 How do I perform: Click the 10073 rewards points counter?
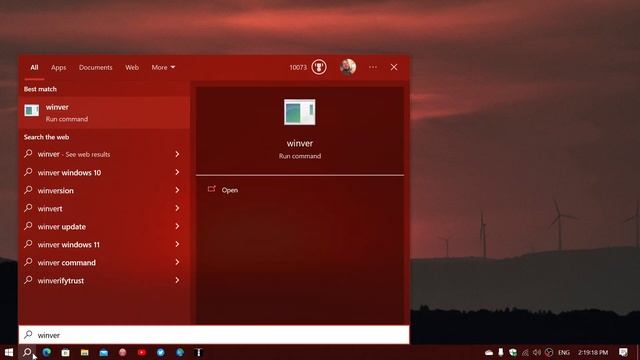tap(298, 67)
